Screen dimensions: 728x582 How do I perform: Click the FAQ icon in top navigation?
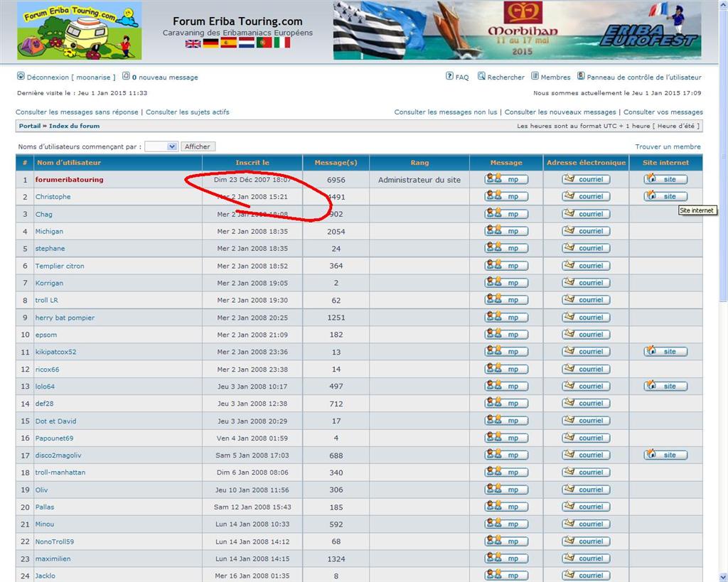click(x=449, y=76)
